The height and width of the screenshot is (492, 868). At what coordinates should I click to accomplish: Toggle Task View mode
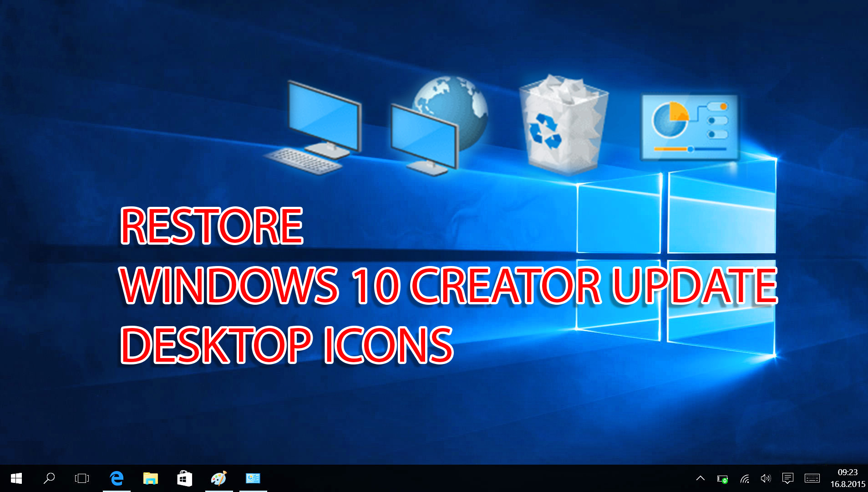(83, 479)
